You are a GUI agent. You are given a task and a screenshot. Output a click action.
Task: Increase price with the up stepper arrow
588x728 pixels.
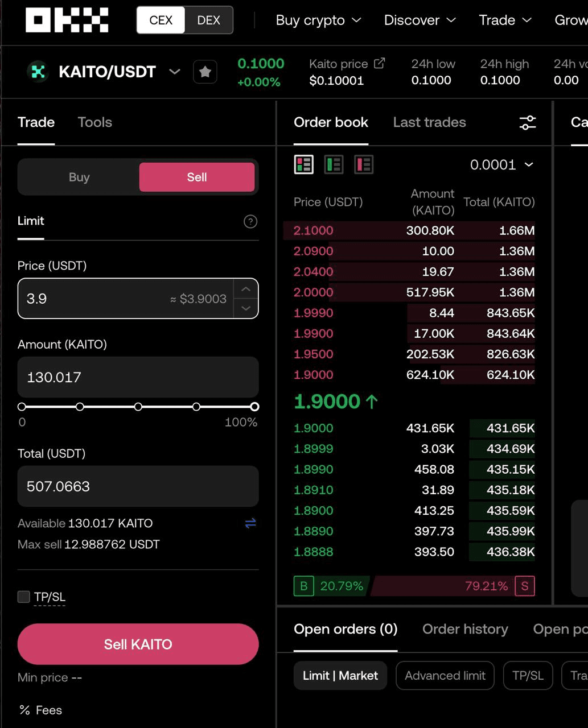pos(246,289)
